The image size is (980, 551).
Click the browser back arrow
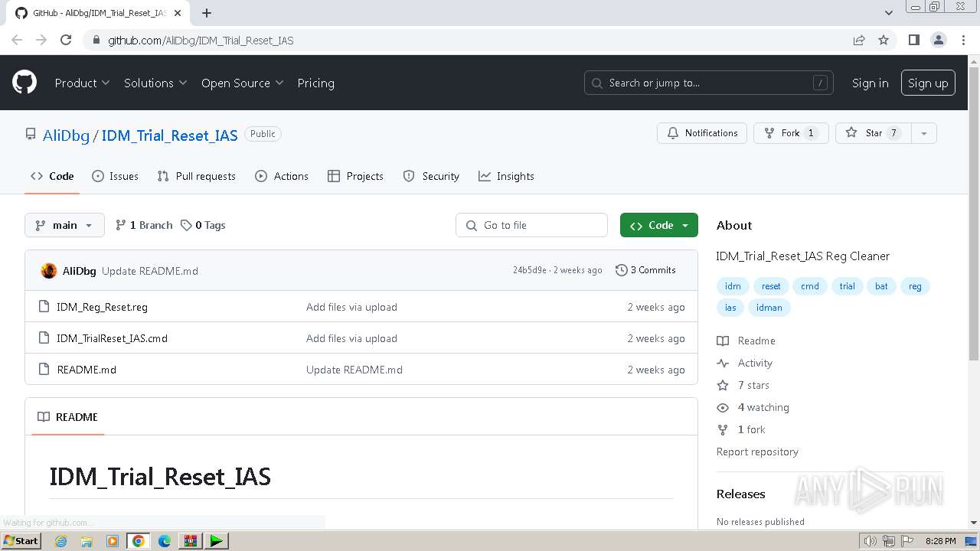click(17, 40)
